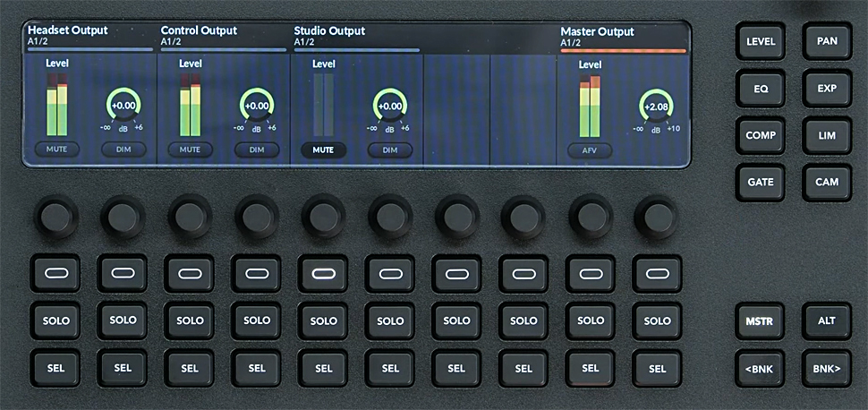868x410 pixels.
Task: Toggle DIM for Studio Output
Action: click(390, 149)
